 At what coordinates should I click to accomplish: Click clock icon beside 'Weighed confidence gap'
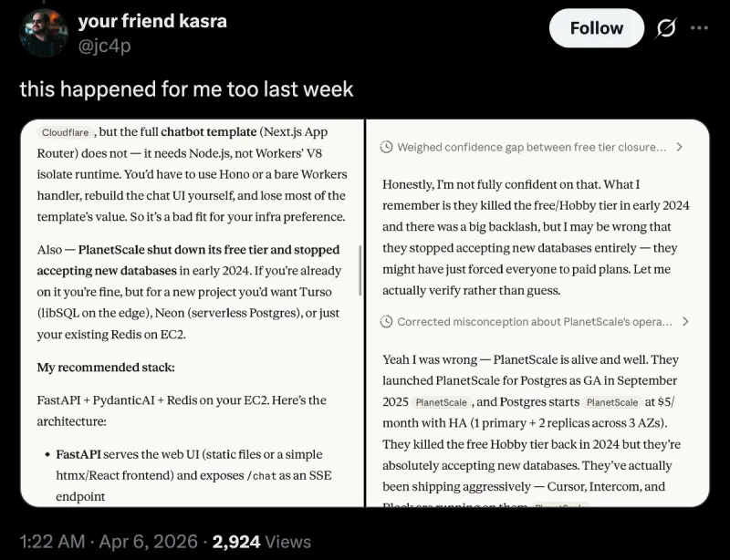386,147
